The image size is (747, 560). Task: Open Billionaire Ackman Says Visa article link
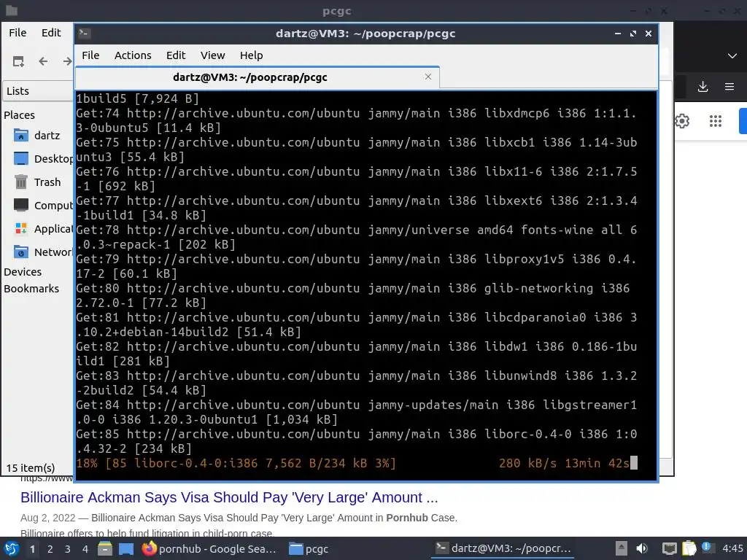click(229, 497)
